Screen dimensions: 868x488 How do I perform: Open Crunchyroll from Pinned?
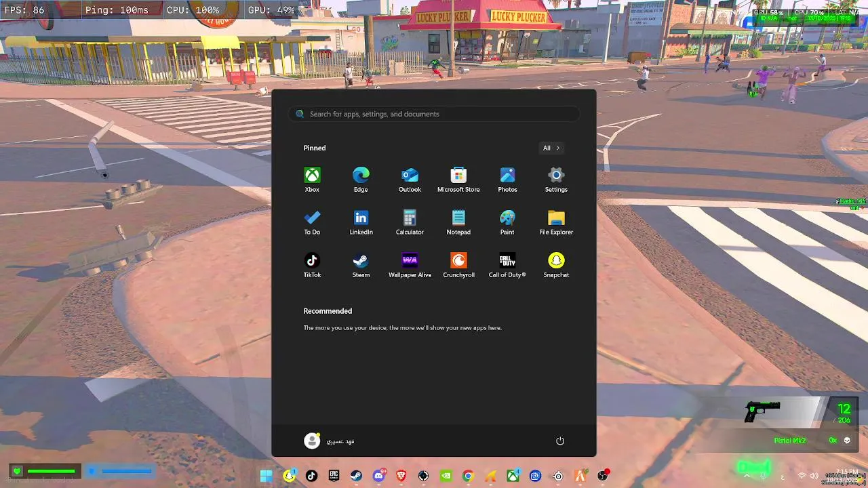click(458, 265)
